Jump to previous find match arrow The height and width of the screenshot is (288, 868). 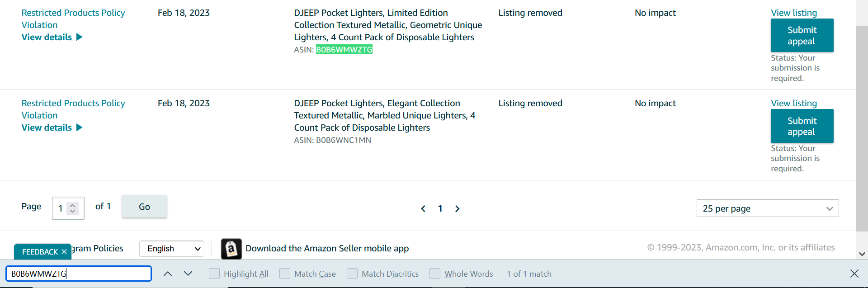pos(168,274)
